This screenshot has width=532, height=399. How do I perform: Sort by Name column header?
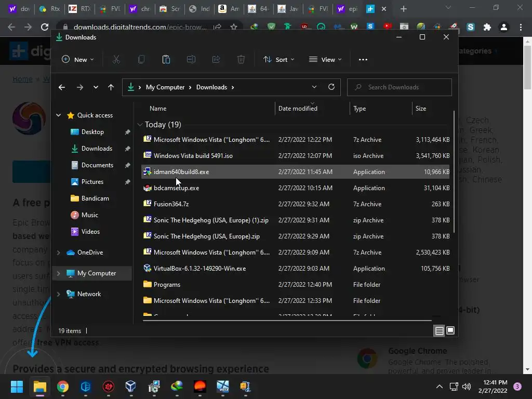(158, 109)
